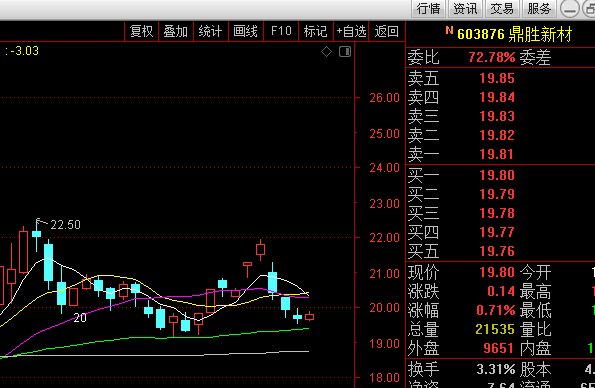
Task: Click the 今开 label
Action: pos(535,272)
